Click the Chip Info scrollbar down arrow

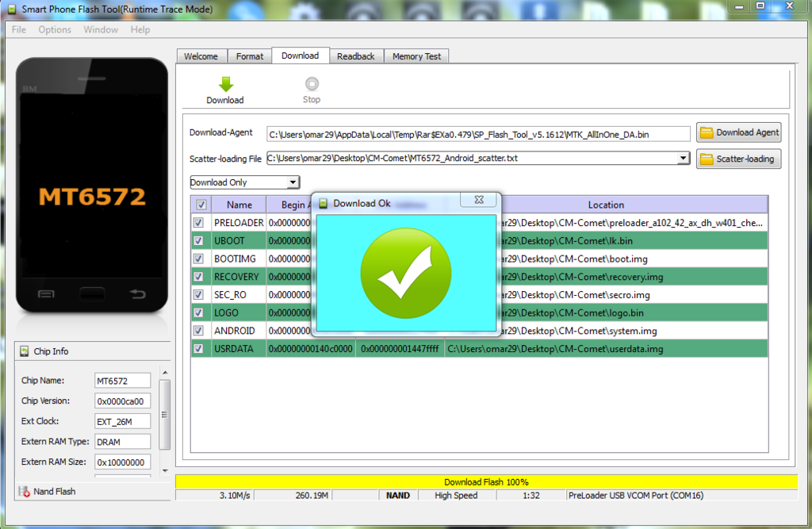[165, 470]
